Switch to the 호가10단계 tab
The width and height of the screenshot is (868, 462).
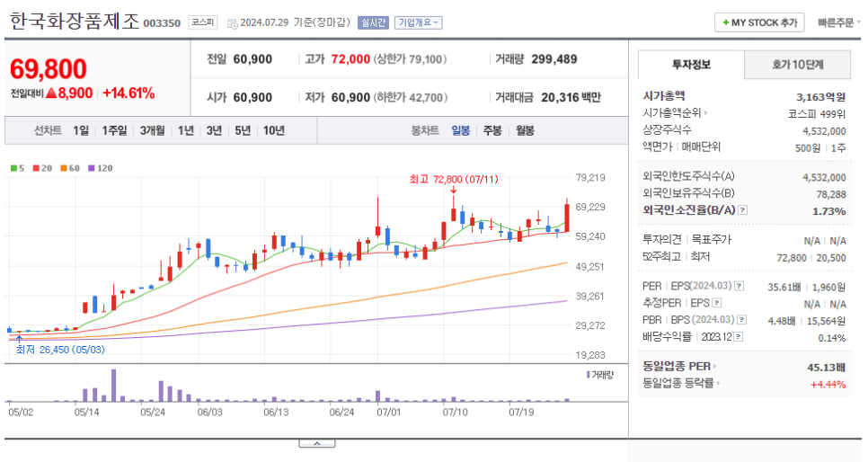pyautogui.click(x=798, y=65)
